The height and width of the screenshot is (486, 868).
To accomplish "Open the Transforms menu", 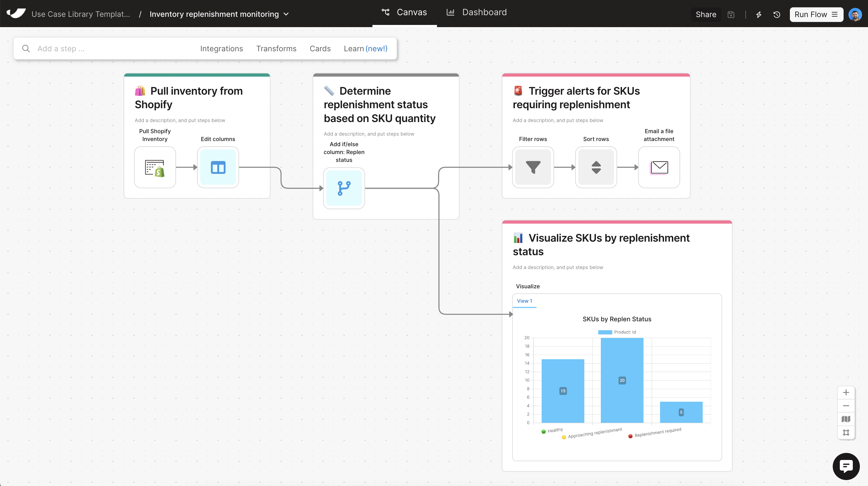I will [x=276, y=49].
